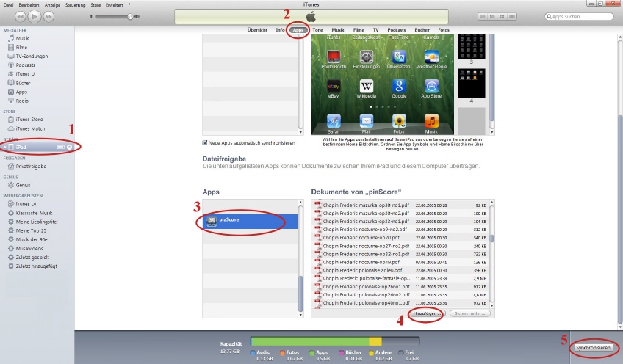623x364 pixels.
Task: Click the Apps list scroll-down arrow
Action: 300,315
